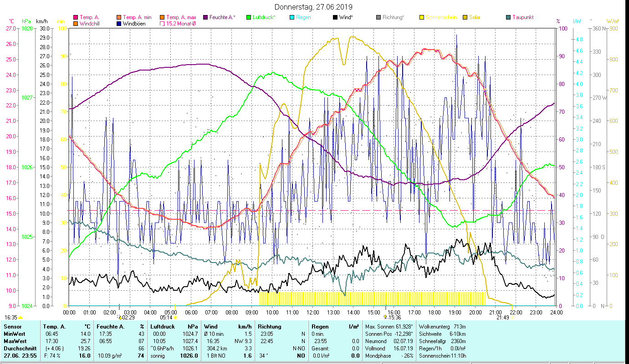Image resolution: width=629 pixels, height=364 pixels.
Task: Click the Vollmond 16.07.19 entry
Action: click(389, 349)
